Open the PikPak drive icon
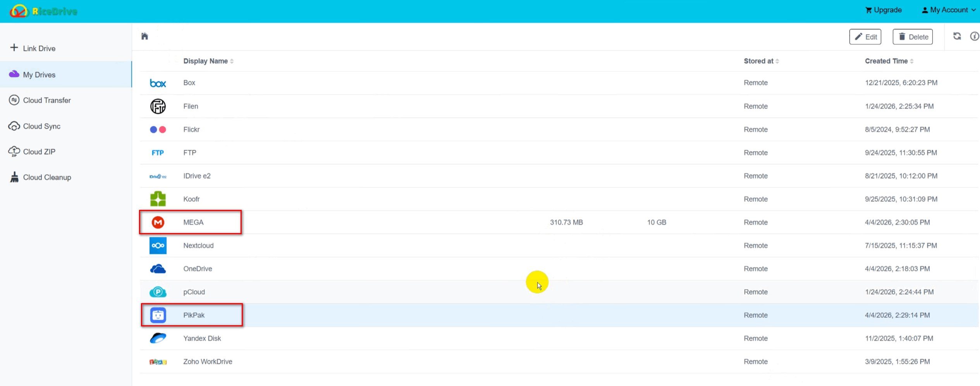Screen dimensions: 980x386 pyautogui.click(x=158, y=315)
